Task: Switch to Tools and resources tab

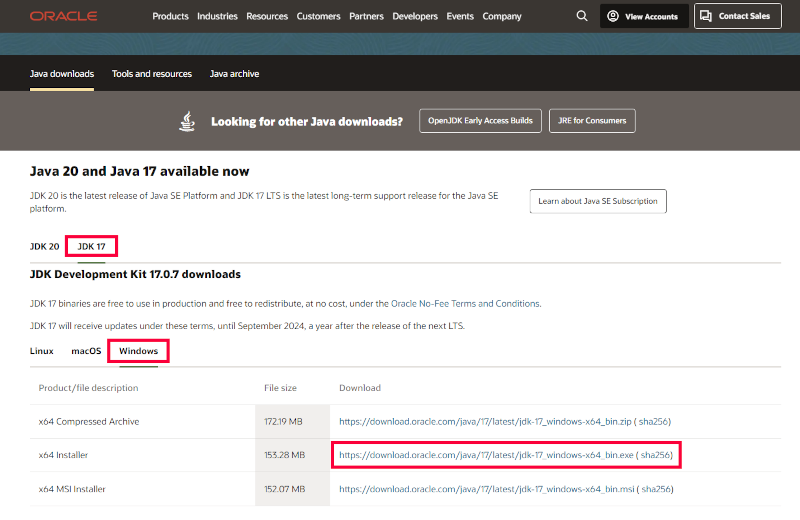Action: (152, 74)
